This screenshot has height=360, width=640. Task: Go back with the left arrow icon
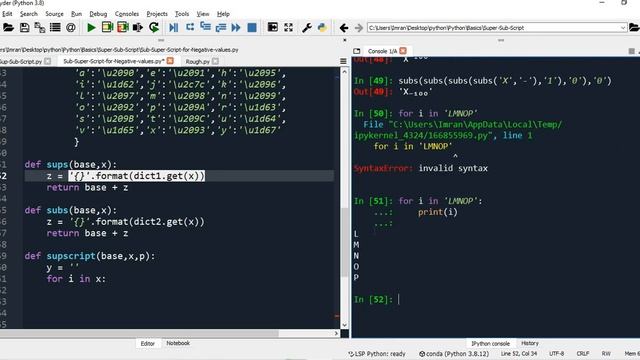tap(344, 28)
